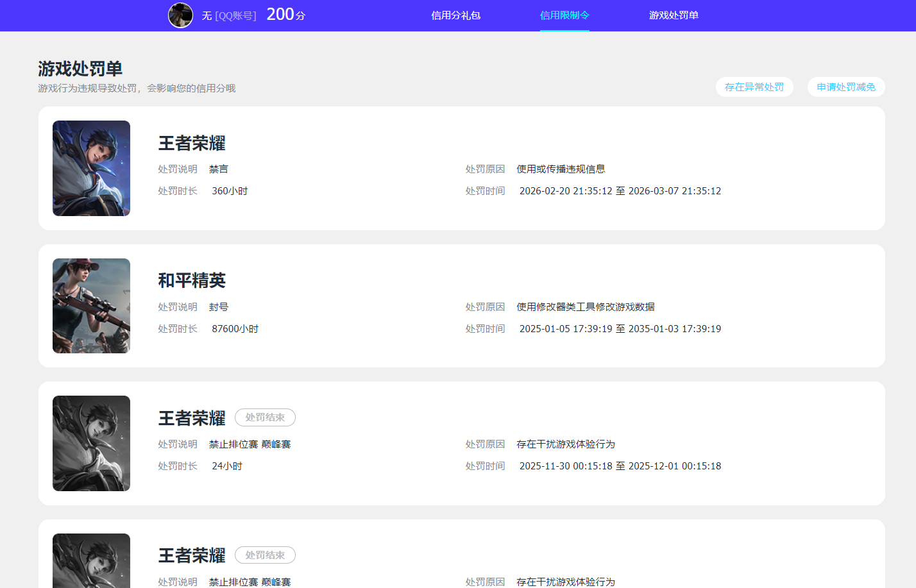Click the 87600小时 punishment duration
Image resolution: width=916 pixels, height=588 pixels.
click(233, 328)
